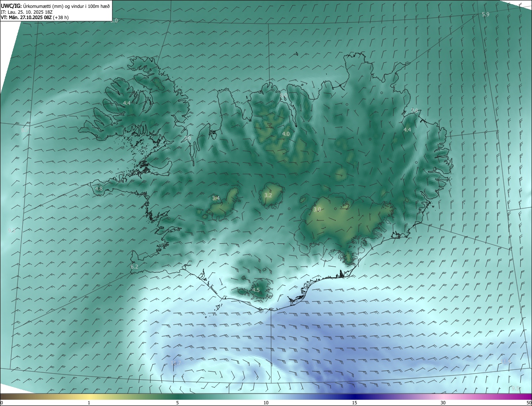Click the 15 tick on the color scale

pyautogui.click(x=355, y=403)
